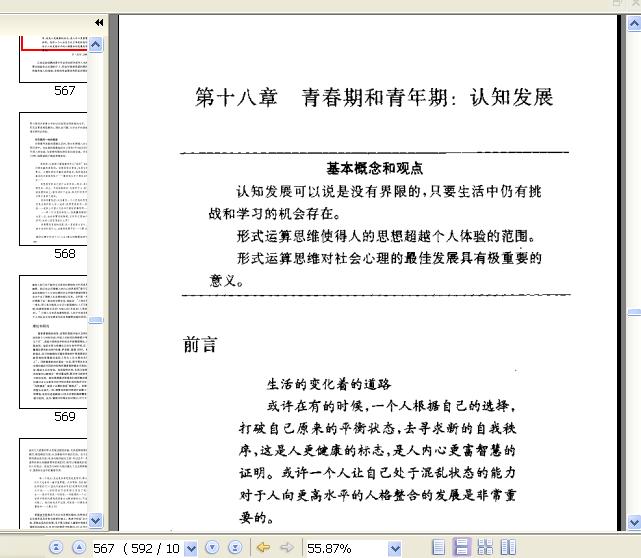
Task: Click the forward-arrow next view icon
Action: pyautogui.click(x=287, y=547)
